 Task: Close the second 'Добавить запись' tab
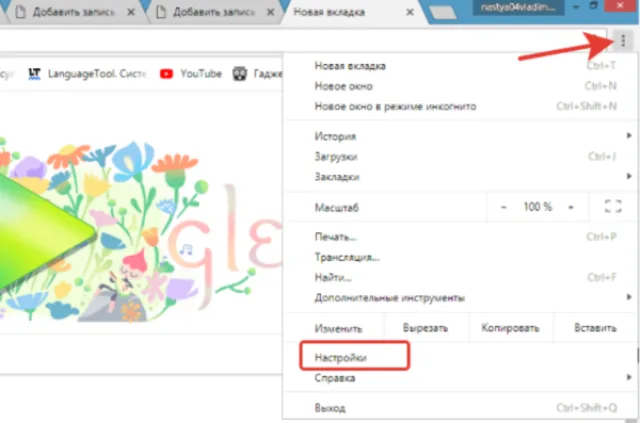point(270,12)
